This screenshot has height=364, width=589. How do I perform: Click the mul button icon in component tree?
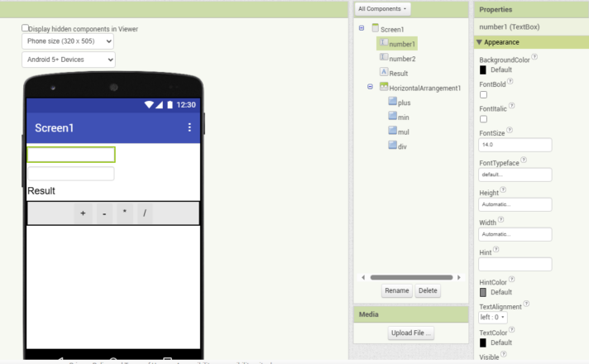point(392,131)
